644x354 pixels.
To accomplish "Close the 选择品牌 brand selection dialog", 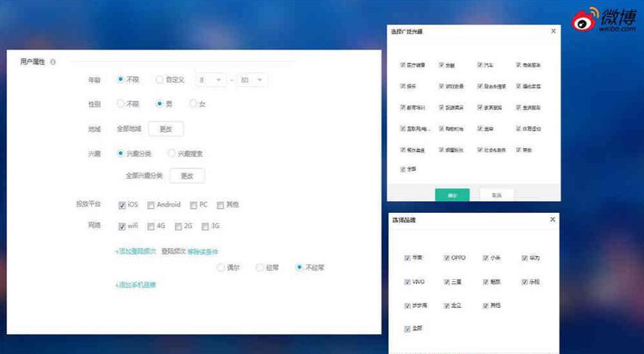I will click(553, 219).
